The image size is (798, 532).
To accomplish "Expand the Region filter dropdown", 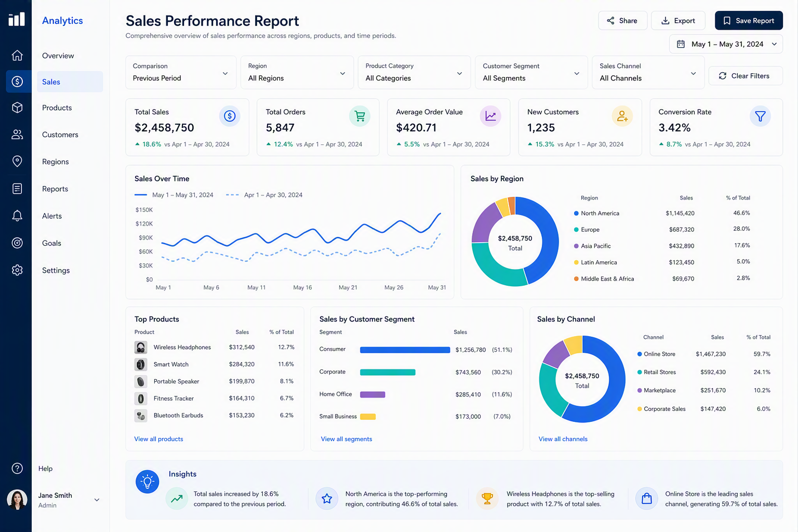I will click(x=297, y=72).
